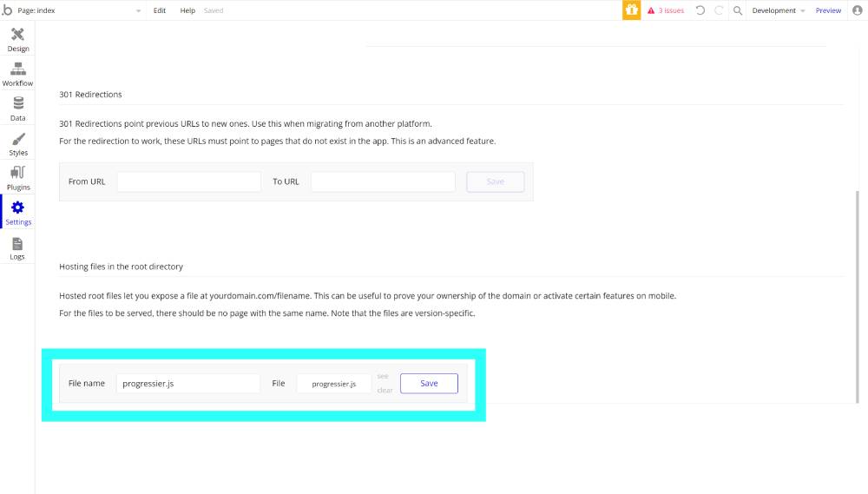Viewport: 868px width, 494px height.
Task: Click the Bubble logo icon
Action: pyautogui.click(x=7, y=10)
